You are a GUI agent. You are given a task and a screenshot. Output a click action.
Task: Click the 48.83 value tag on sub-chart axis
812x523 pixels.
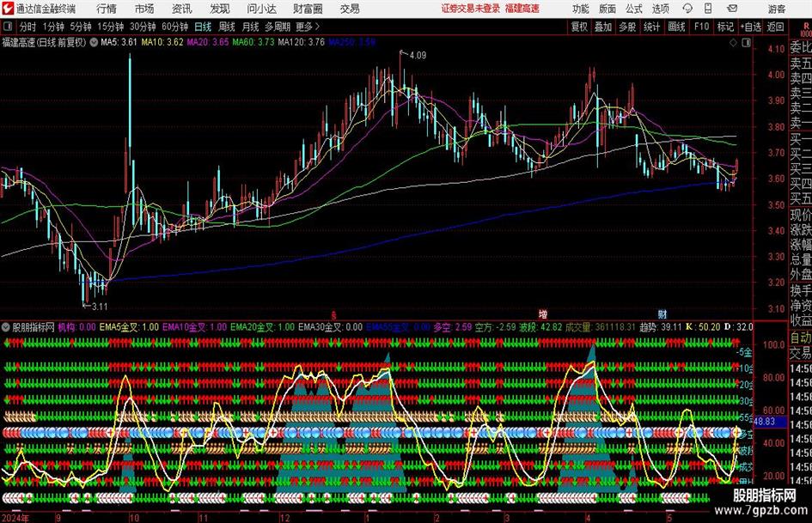765,422
